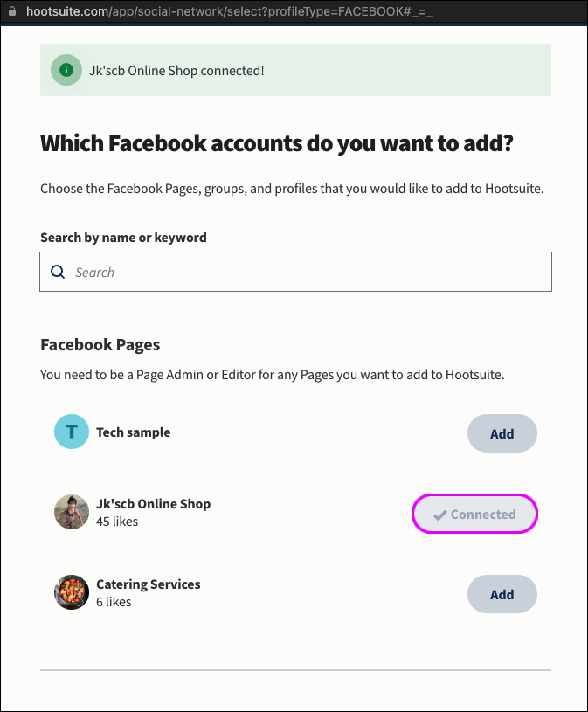Click the Jk'scb Online Shop profile photo
The height and width of the screenshot is (712, 588).
point(72,513)
